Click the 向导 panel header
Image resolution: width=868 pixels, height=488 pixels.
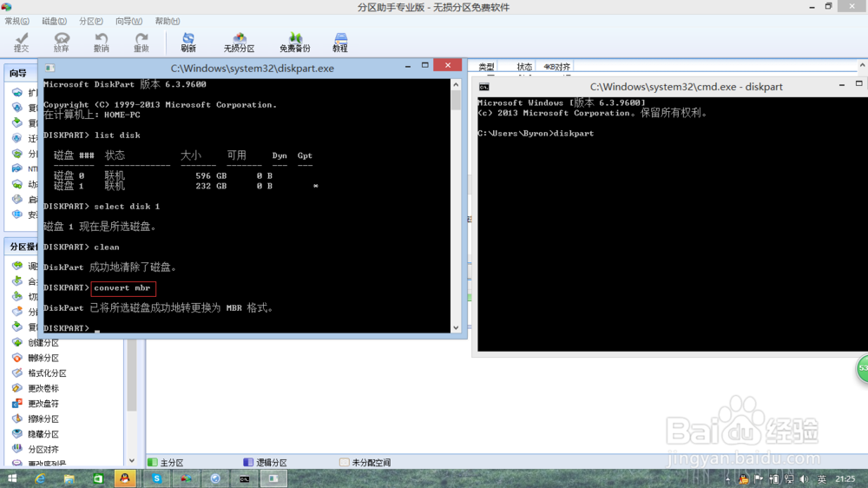tap(21, 73)
